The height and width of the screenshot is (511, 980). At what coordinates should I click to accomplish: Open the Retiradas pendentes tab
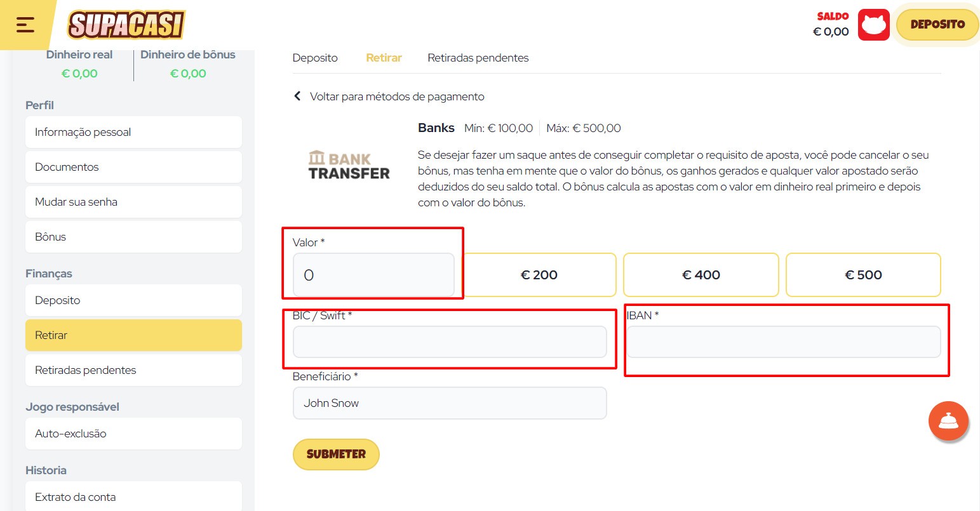pos(478,57)
